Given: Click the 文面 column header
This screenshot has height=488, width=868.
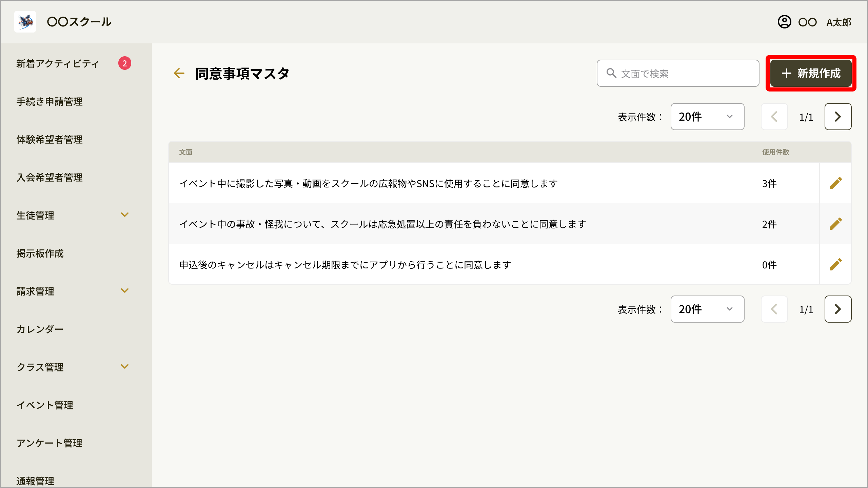Looking at the screenshot, I should (x=186, y=152).
